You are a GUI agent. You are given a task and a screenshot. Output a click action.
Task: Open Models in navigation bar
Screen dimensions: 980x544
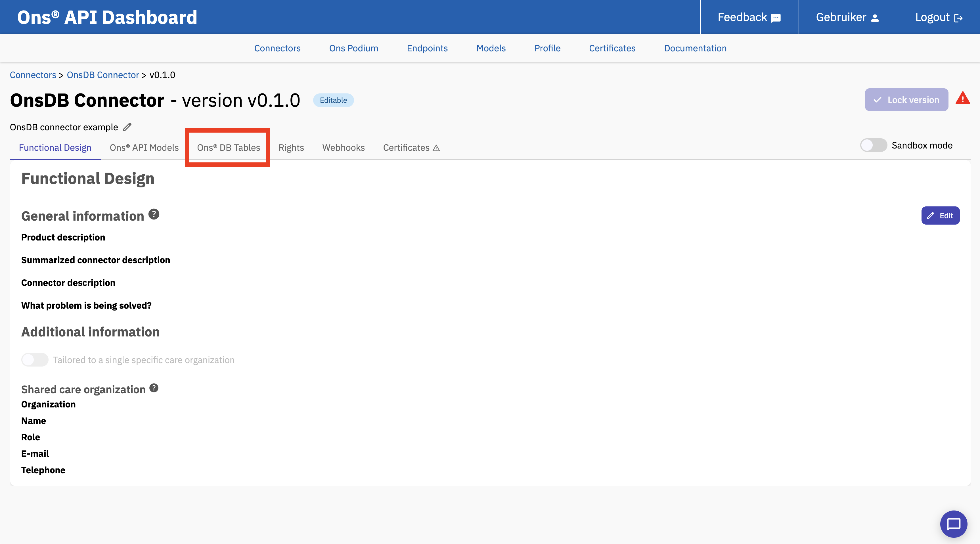coord(491,48)
